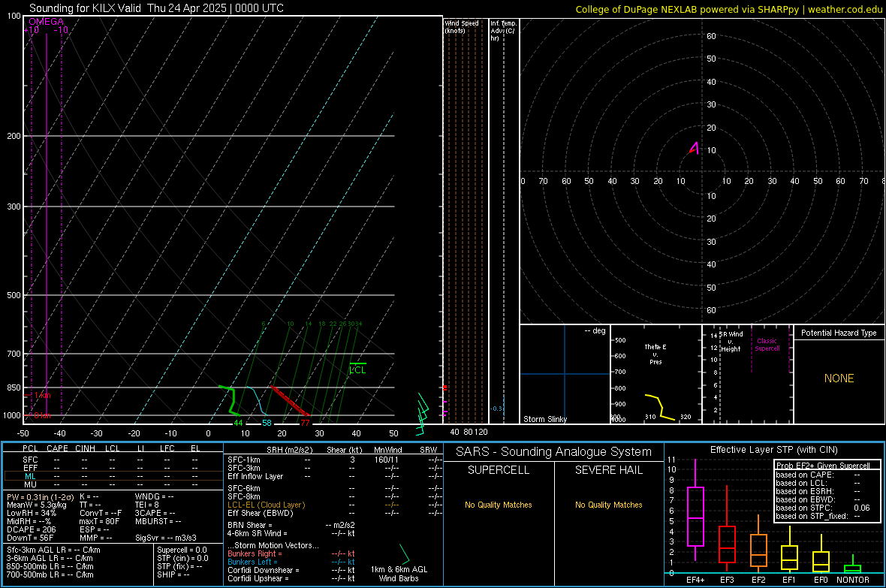Click the 'LowRH = 34%' value
This screenshot has height=588, width=886.
point(32,513)
